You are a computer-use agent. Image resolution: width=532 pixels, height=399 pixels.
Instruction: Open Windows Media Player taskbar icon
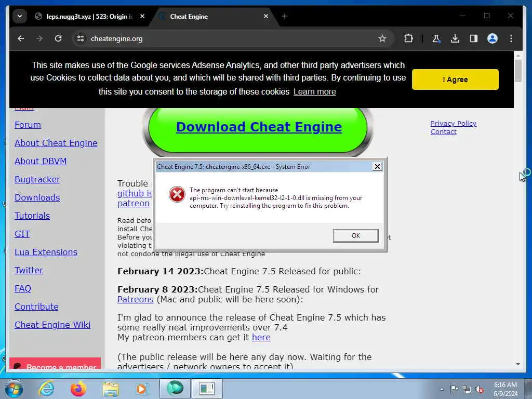pos(142,389)
